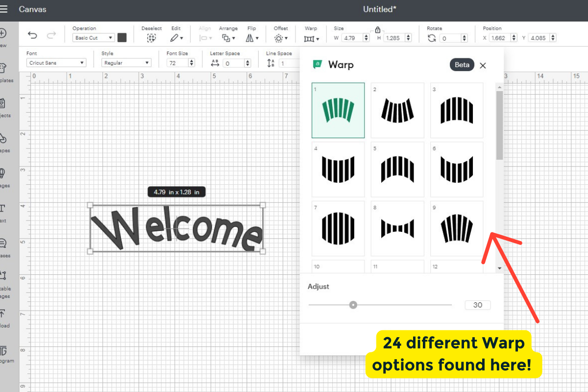The width and height of the screenshot is (588, 392).
Task: Click the Redo arrow icon
Action: coord(51,35)
